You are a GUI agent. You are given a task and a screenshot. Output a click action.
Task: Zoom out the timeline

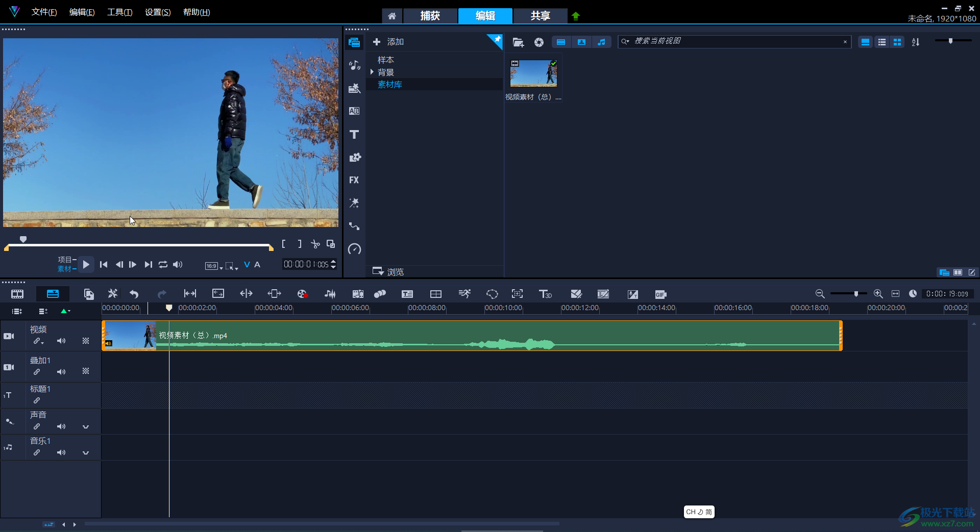(820, 294)
